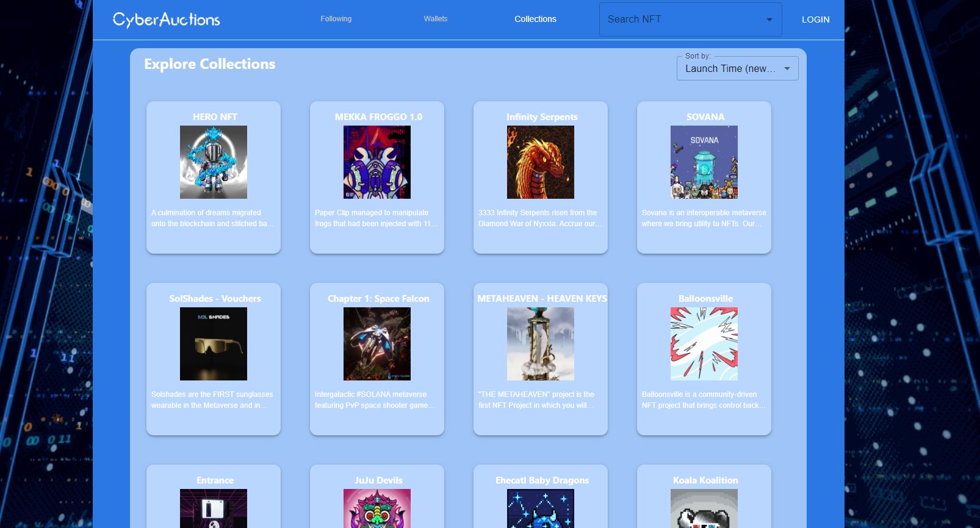Open the Balloonsville collection image
This screenshot has height=528, width=980.
click(704, 344)
